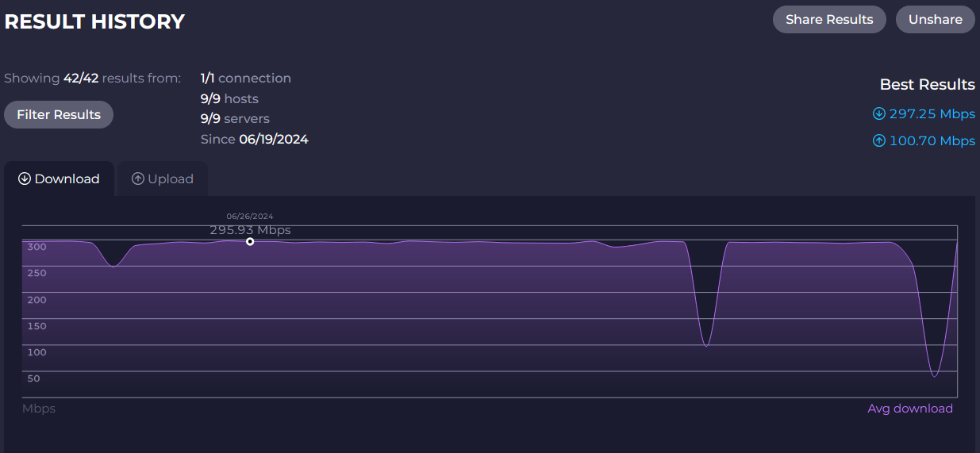Click the Avg download legend label

tap(910, 409)
